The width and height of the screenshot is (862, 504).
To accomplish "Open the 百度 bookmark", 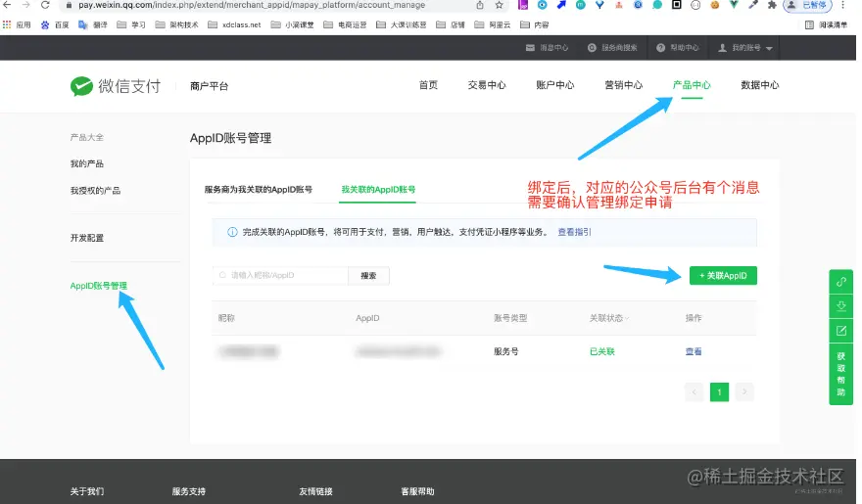I will 55,24.
